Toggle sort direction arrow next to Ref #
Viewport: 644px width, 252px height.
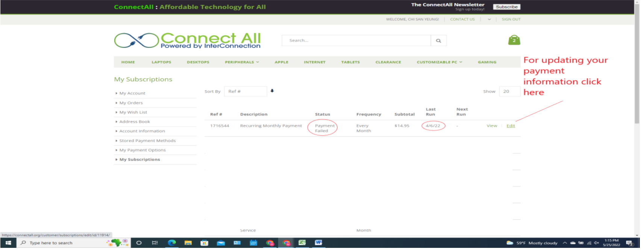coord(272,91)
